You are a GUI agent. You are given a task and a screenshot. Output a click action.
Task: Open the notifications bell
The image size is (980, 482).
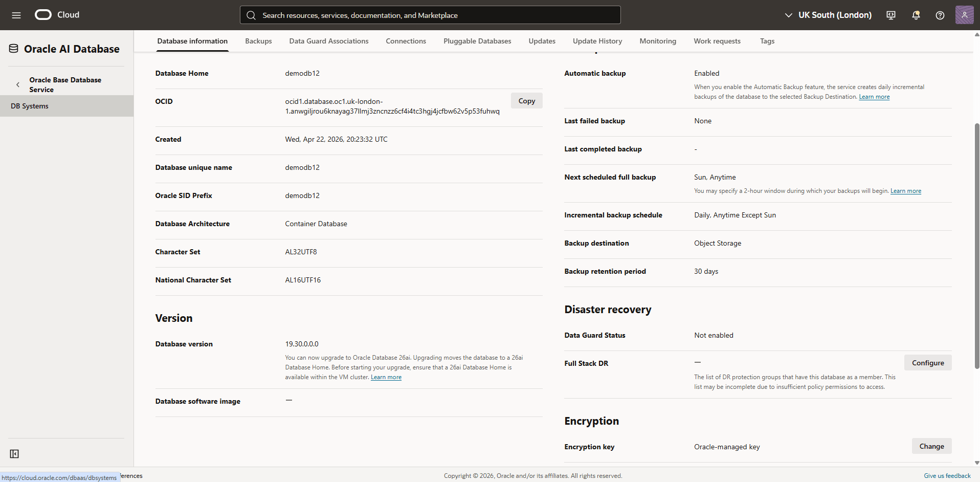coord(916,15)
